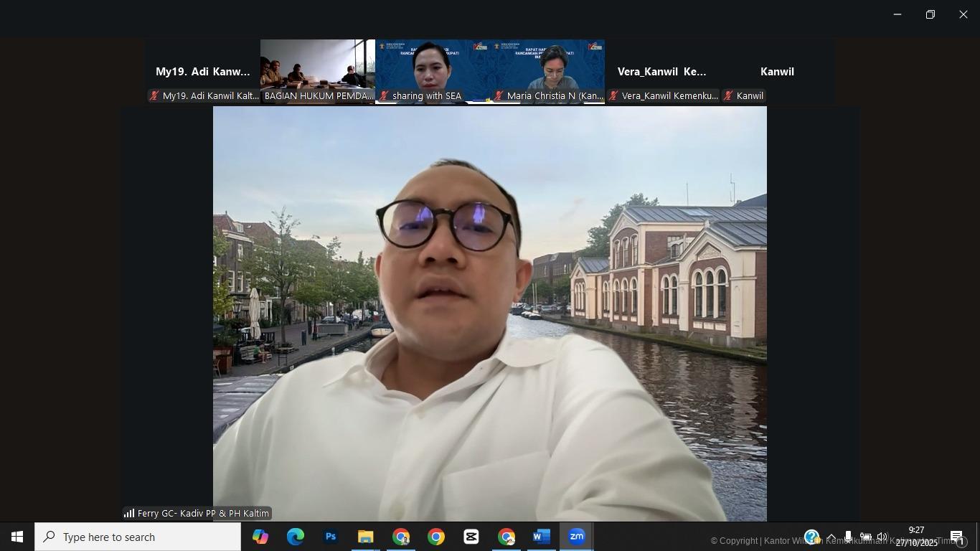Open the Copilot taskbar icon
Image resolution: width=980 pixels, height=551 pixels.
point(260,537)
